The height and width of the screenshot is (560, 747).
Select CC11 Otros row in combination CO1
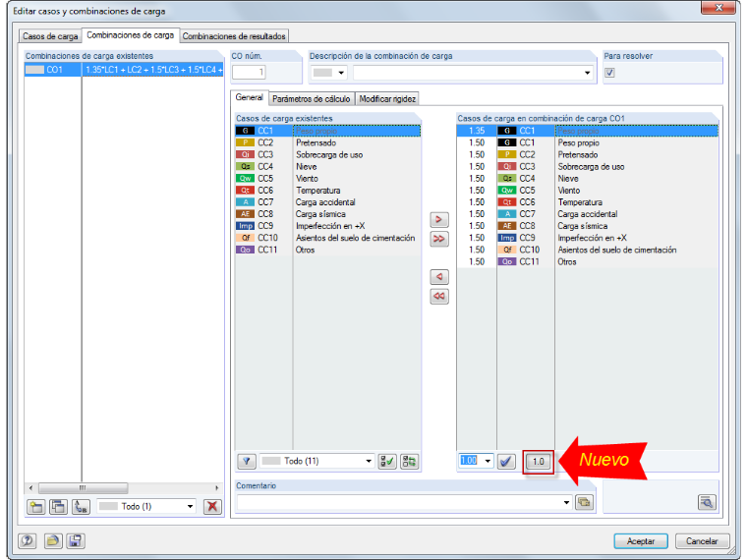click(588, 261)
